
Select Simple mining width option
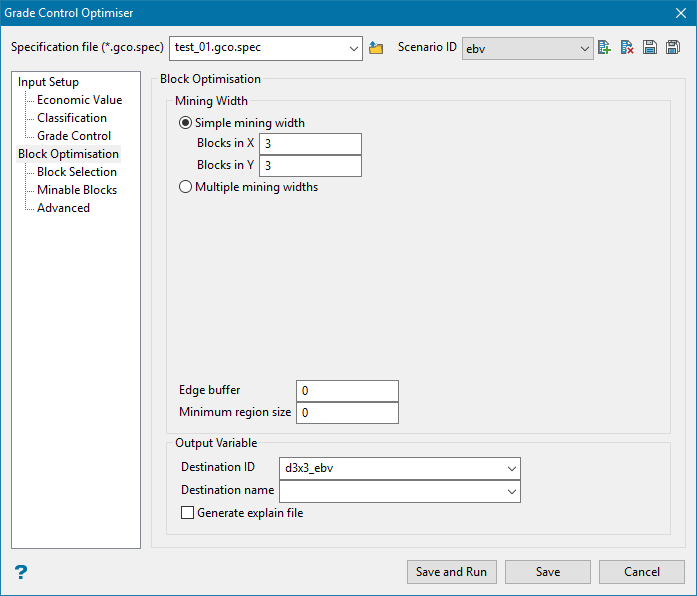[x=185, y=123]
